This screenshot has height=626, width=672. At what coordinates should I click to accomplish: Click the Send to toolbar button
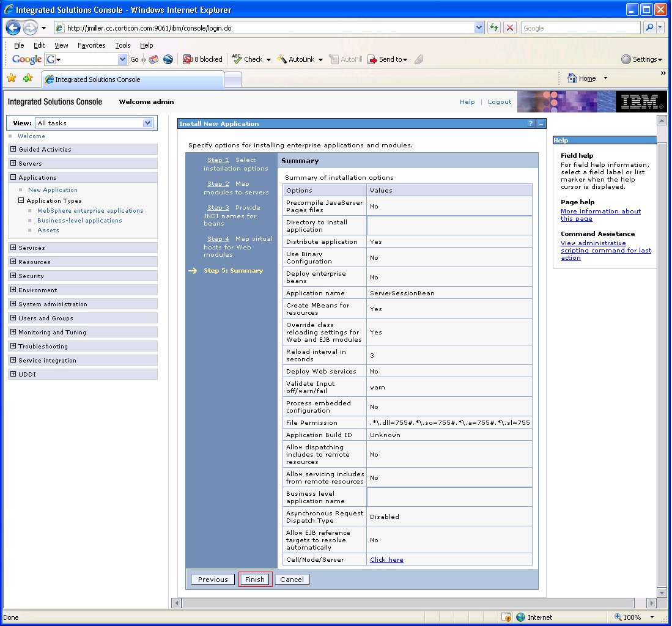[x=388, y=59]
